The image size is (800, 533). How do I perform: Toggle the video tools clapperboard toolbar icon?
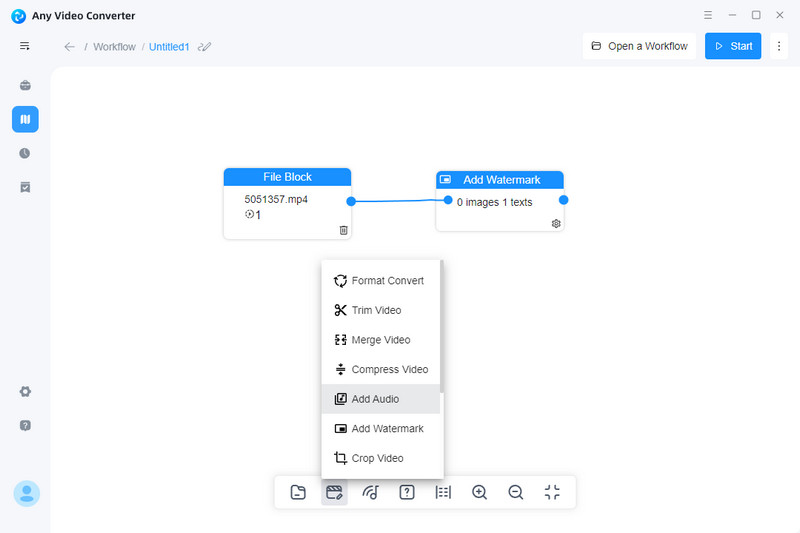click(334, 492)
